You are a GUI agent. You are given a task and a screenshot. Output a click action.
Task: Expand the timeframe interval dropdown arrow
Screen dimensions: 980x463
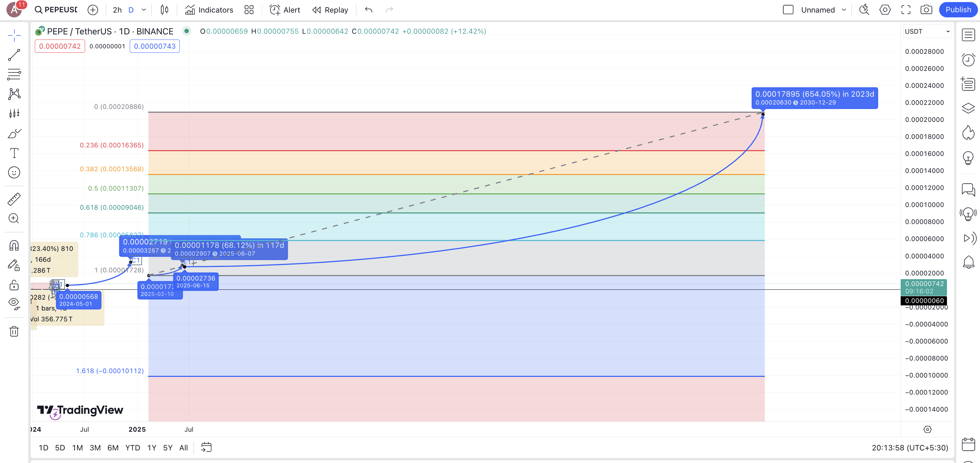(144, 10)
